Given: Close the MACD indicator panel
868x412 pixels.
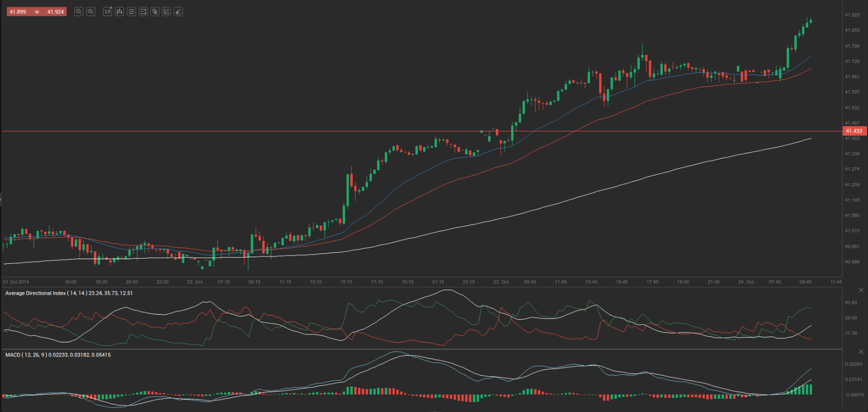Looking at the screenshot, I should point(861,352).
